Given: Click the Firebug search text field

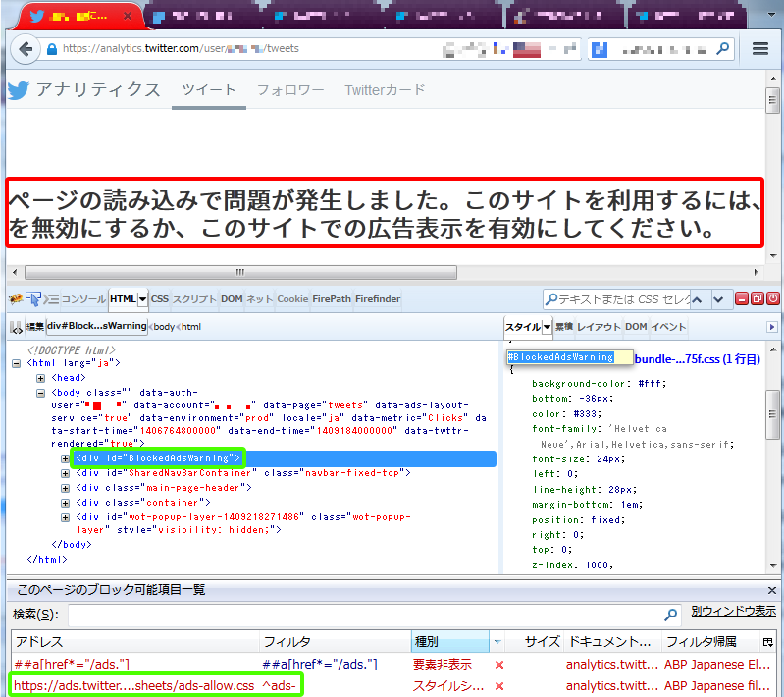Looking at the screenshot, I should point(617,299).
